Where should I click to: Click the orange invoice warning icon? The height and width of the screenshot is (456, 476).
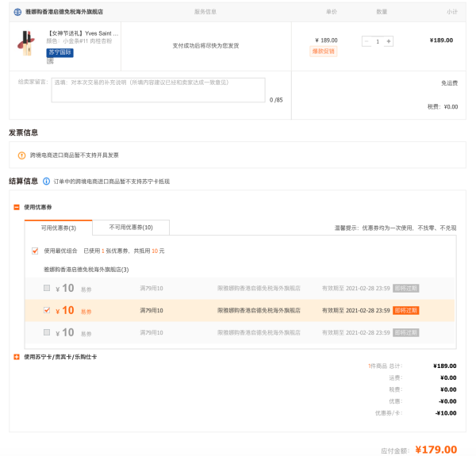21,155
